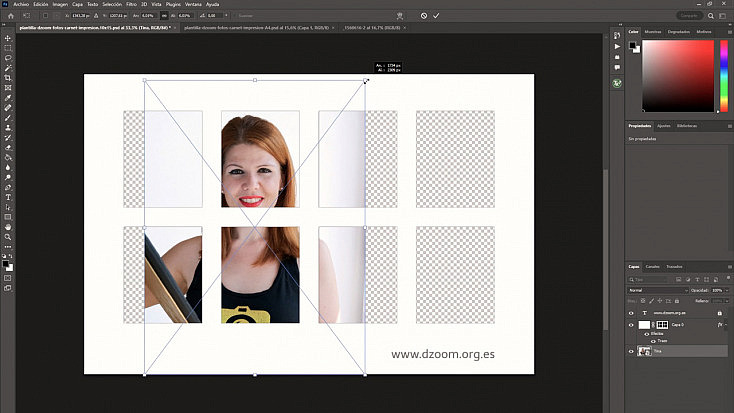Open the layer filter type dropdown
Image resolution: width=734 pixels, height=413 pixels.
647,280
